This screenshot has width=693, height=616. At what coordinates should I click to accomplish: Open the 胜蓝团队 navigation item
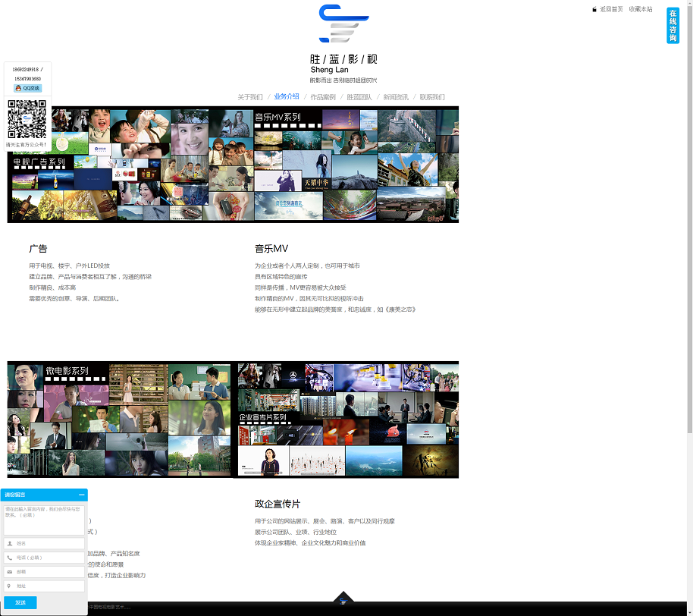click(359, 97)
